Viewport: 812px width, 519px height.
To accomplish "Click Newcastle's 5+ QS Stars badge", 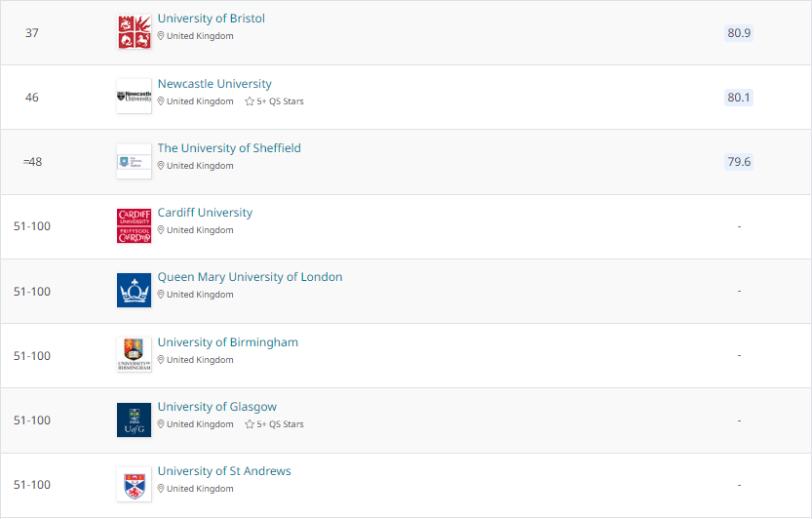I will click(x=274, y=101).
